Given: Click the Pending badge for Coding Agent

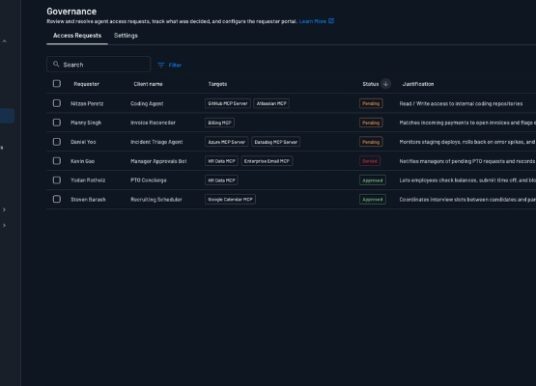Looking at the screenshot, I should point(371,104).
